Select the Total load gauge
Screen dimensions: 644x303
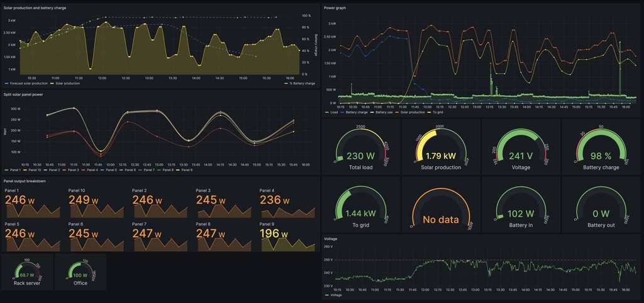click(x=360, y=147)
